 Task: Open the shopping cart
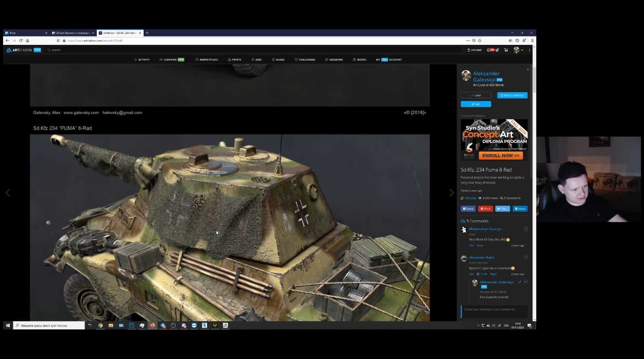click(x=506, y=50)
